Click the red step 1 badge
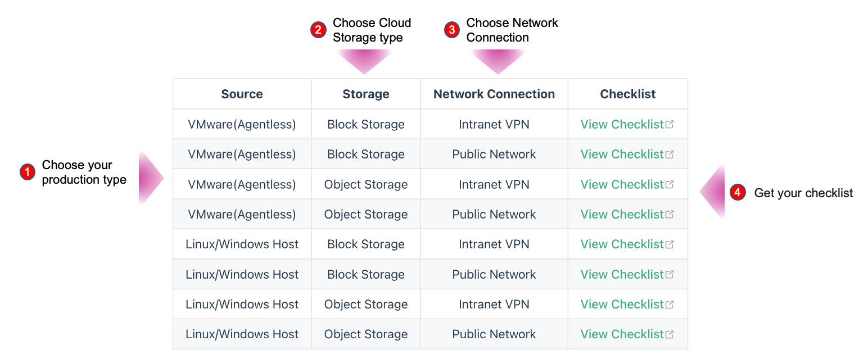Screen dimensions: 868x359 pyautogui.click(x=27, y=172)
